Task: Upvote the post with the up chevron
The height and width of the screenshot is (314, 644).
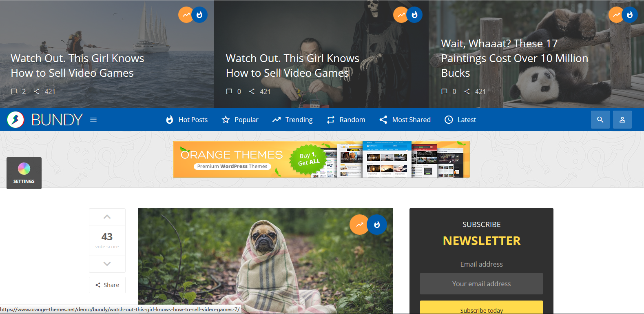Action: coord(107,217)
